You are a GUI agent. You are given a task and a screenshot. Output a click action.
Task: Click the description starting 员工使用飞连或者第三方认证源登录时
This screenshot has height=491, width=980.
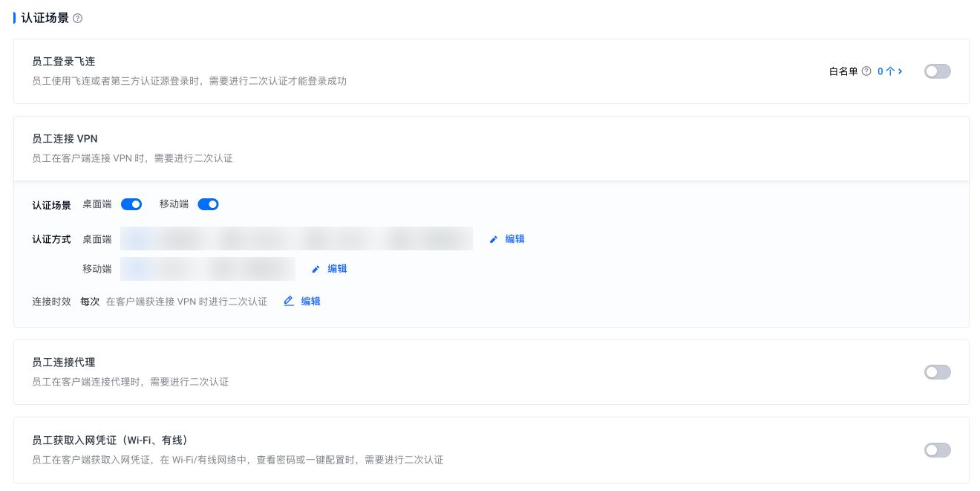(x=189, y=81)
